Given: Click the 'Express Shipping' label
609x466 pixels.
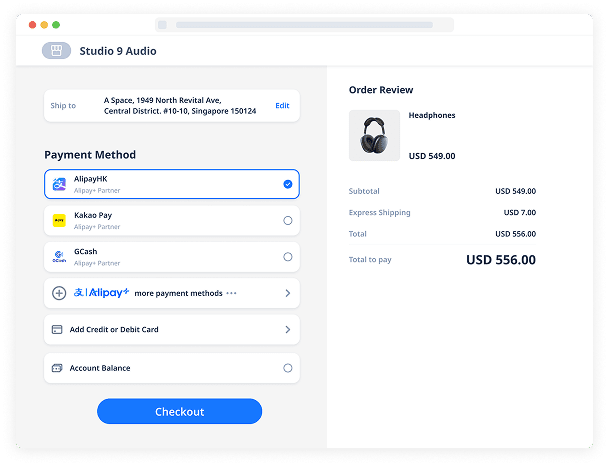Looking at the screenshot, I should [x=379, y=212].
